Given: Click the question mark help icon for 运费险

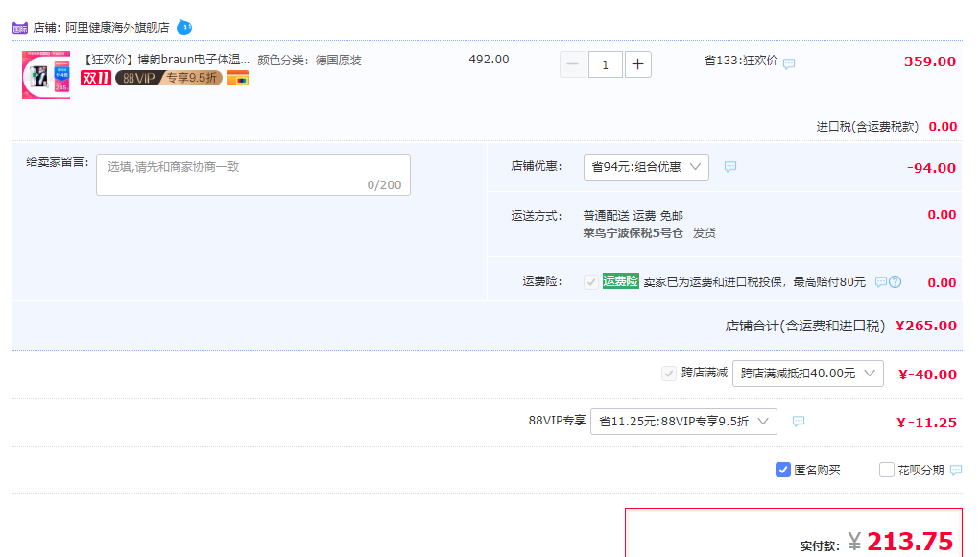Looking at the screenshot, I should pos(895,282).
